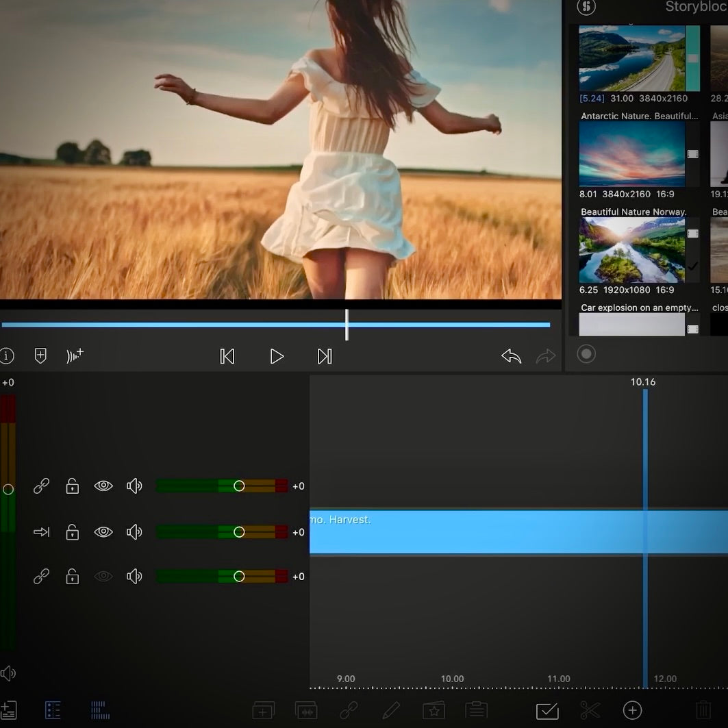The height and width of the screenshot is (728, 728).
Task: Click the undo arrow
Action: click(x=511, y=356)
